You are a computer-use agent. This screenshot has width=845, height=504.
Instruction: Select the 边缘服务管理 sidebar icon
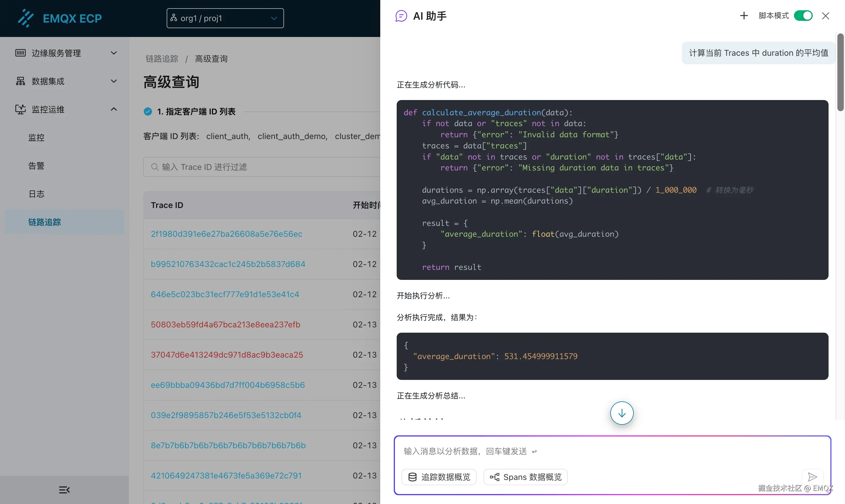[x=20, y=53]
